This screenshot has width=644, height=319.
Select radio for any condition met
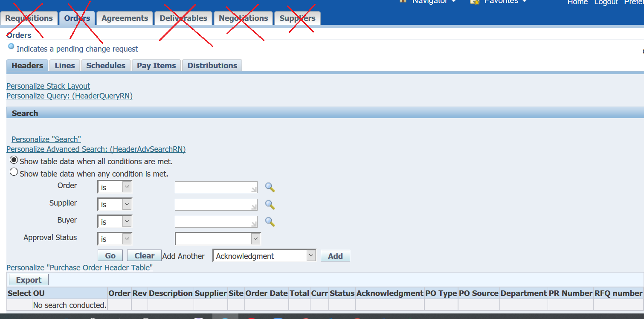click(x=14, y=171)
